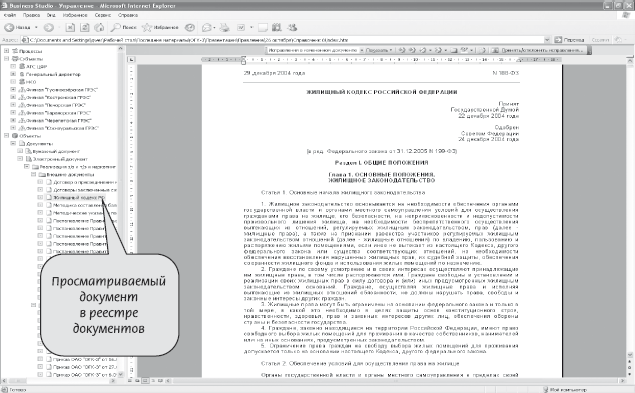Viewport: 635px width, 393px height.
Task: Open the Search (Поиск) pane
Action: coord(124,28)
